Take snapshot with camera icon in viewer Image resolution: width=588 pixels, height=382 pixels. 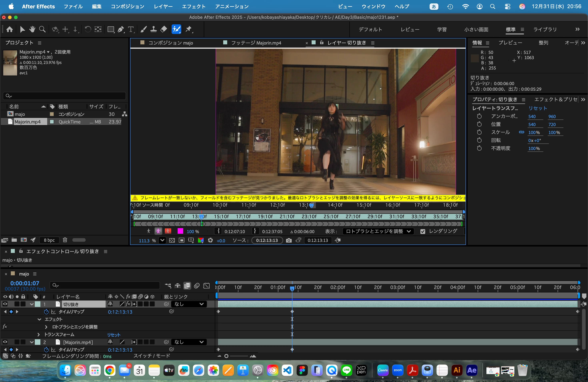pyautogui.click(x=289, y=240)
